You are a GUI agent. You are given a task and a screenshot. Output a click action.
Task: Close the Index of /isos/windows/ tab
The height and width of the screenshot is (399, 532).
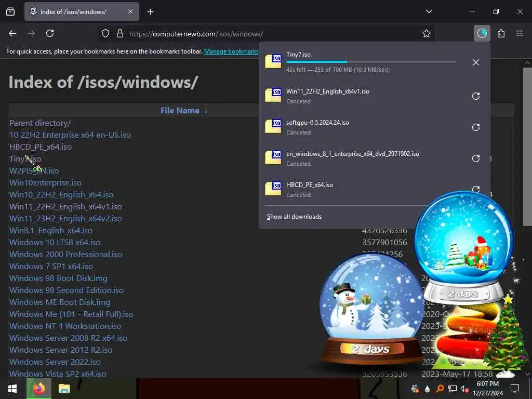pyautogui.click(x=130, y=11)
